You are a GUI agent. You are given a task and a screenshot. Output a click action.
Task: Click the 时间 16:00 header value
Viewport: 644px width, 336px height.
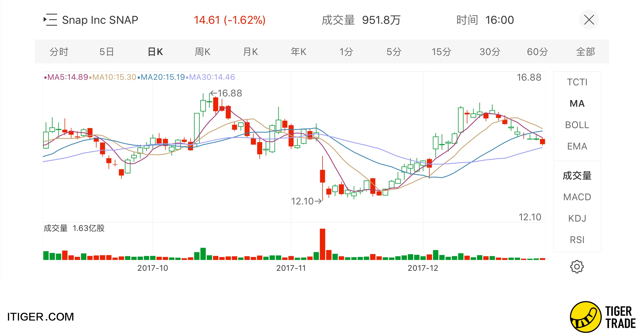(x=485, y=20)
